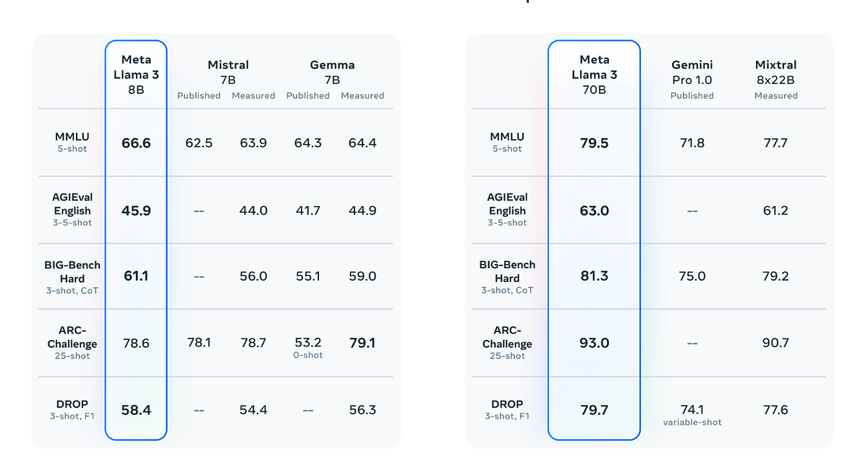Select the ARC-Challenge row label in right table
The width and height of the screenshot is (868, 468).
[507, 337]
